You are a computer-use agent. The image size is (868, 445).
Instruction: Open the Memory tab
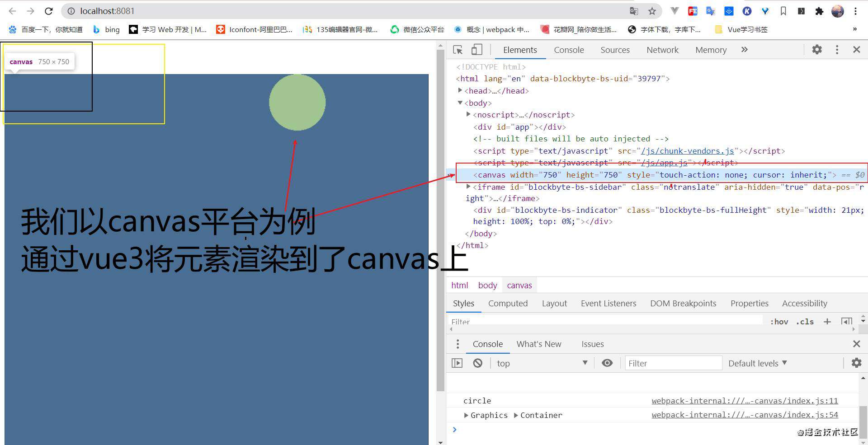coord(711,50)
